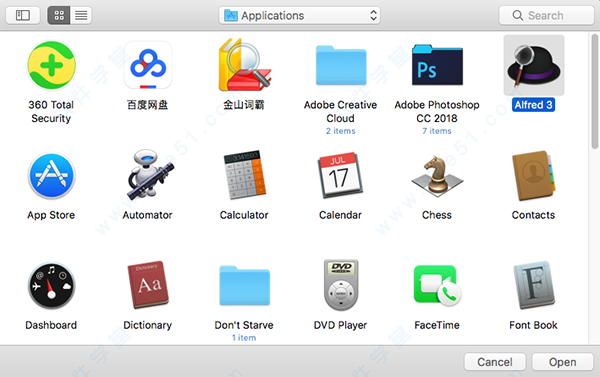The width and height of the screenshot is (600, 377).
Task: Open the Don't Starve folder
Action: click(244, 286)
